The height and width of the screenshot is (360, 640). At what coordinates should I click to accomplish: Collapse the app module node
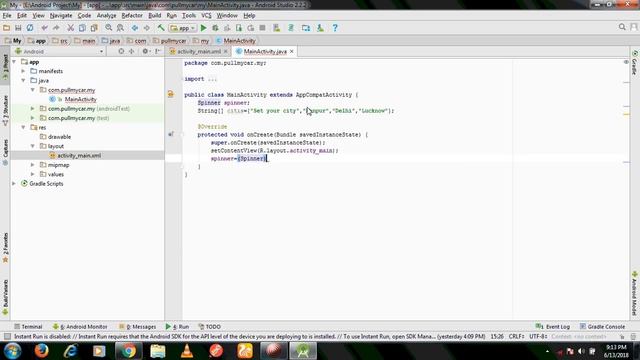pyautogui.click(x=14, y=62)
